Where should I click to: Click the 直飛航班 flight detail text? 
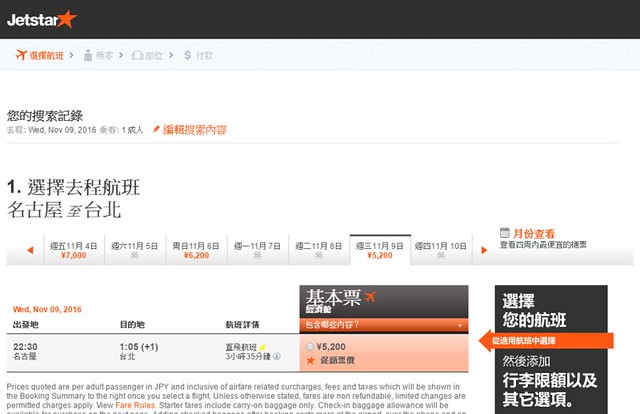coord(241,347)
